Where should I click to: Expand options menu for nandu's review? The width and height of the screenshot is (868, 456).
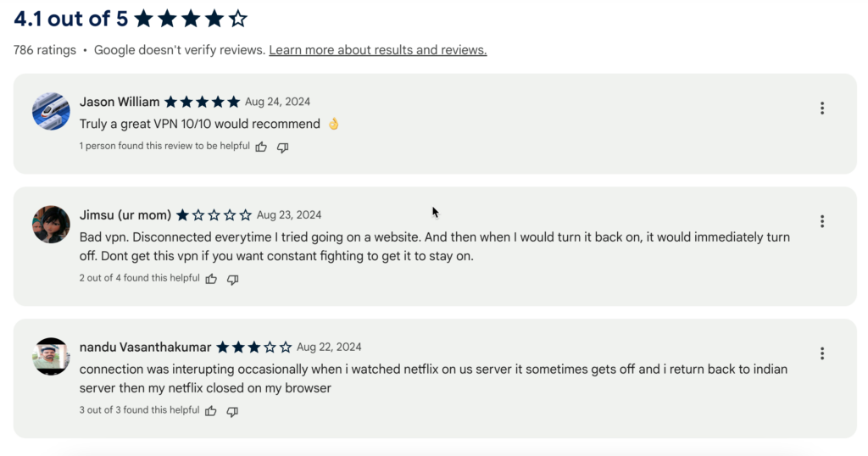click(x=821, y=353)
